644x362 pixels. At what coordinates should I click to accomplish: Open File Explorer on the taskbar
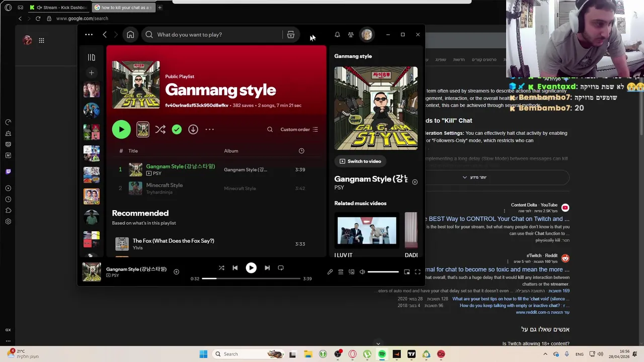tap(308, 354)
